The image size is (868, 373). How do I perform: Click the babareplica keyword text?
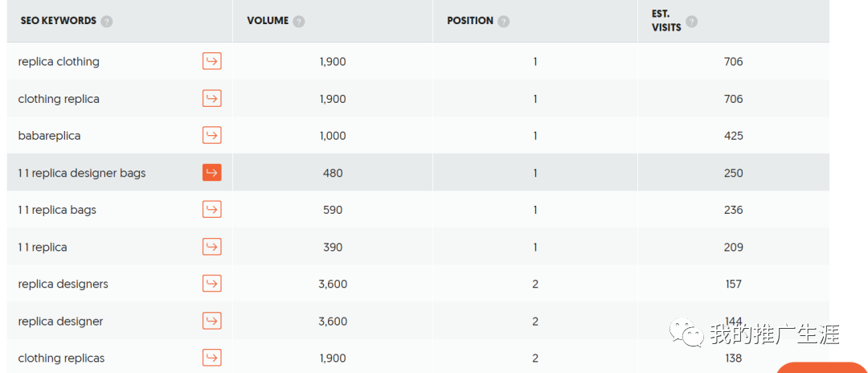[49, 136]
